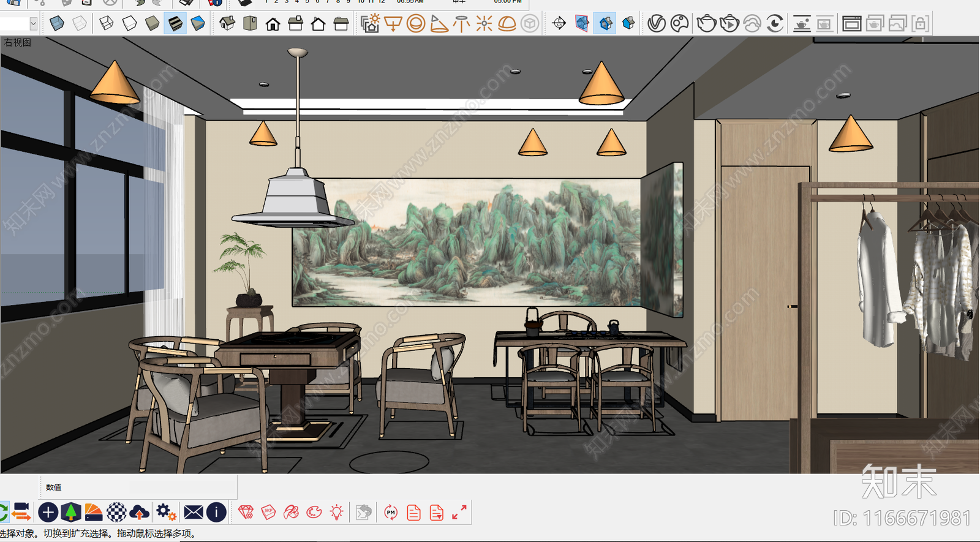Select the Back view house icon
980x542 pixels.
pyautogui.click(x=318, y=24)
